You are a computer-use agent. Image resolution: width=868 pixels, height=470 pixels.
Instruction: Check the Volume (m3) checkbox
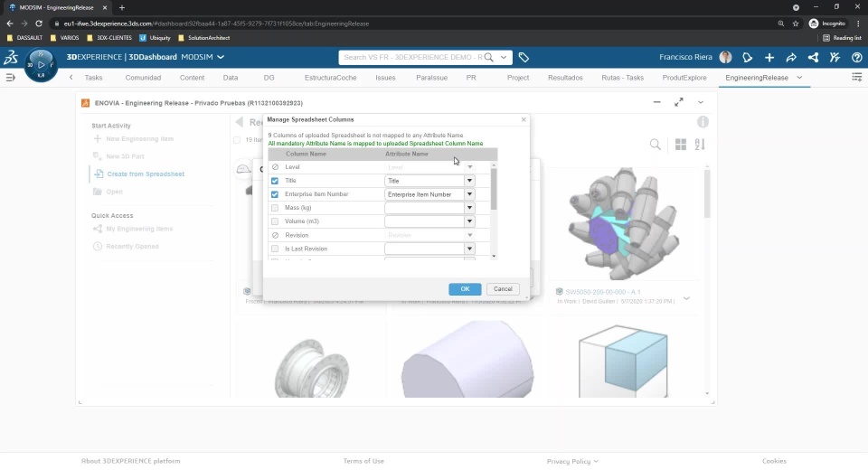point(275,221)
